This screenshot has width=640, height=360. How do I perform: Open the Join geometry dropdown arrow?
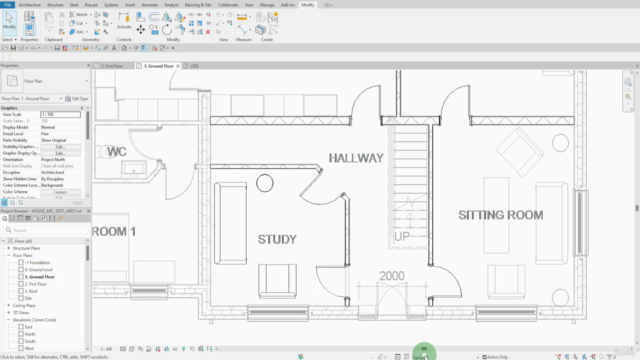86,32
